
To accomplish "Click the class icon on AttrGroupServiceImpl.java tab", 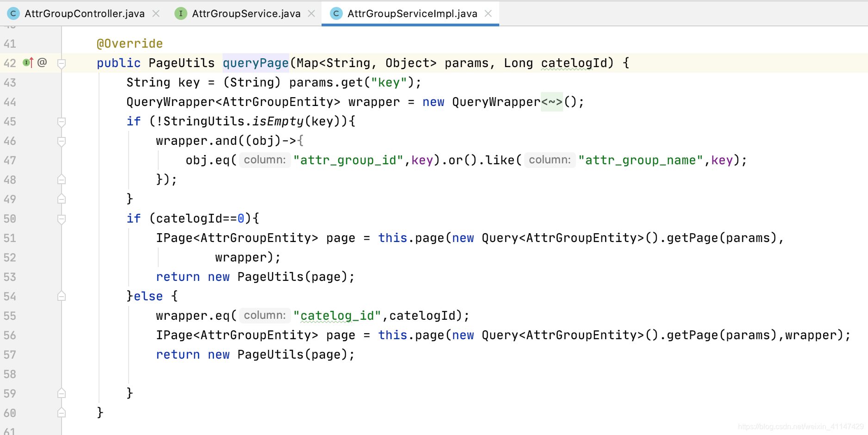I will click(336, 13).
